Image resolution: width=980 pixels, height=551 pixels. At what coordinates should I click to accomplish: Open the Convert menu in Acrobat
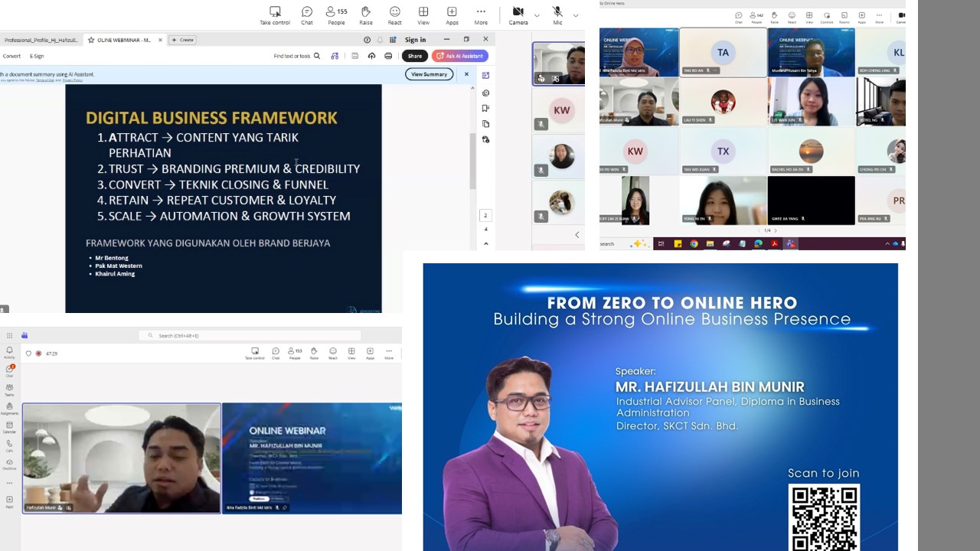click(x=11, y=56)
